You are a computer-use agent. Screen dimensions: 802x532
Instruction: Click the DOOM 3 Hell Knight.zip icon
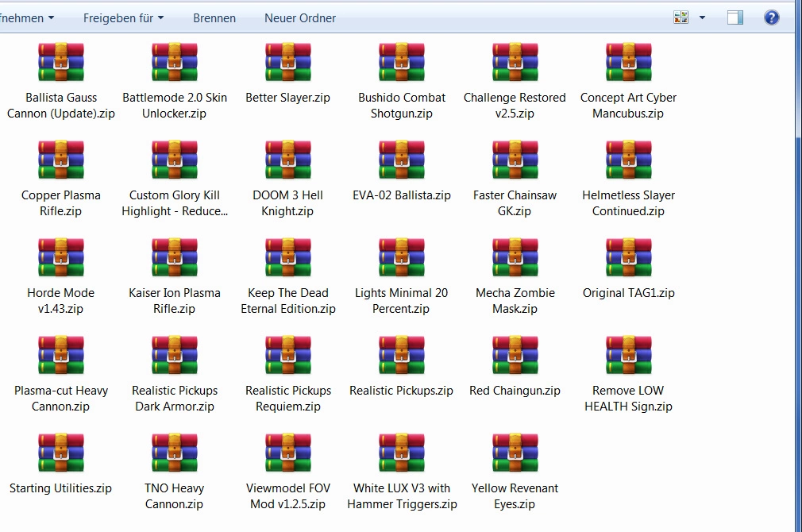pos(288,160)
